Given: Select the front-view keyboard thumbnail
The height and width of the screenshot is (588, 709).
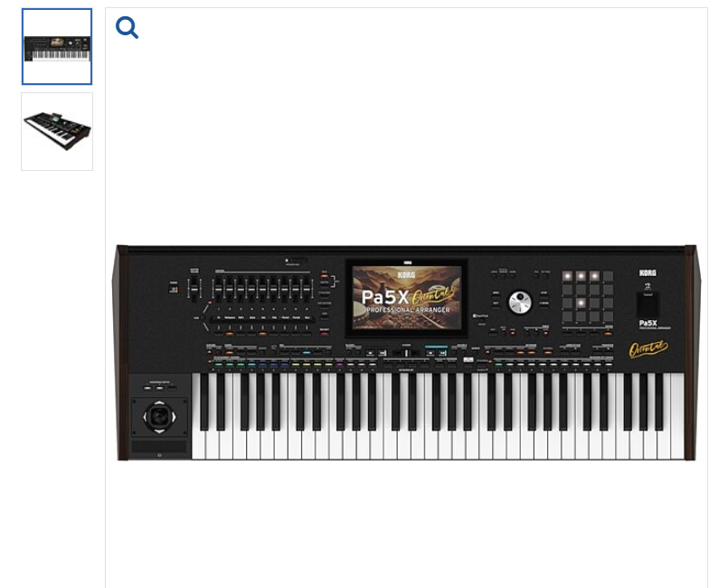Looking at the screenshot, I should 57,46.
